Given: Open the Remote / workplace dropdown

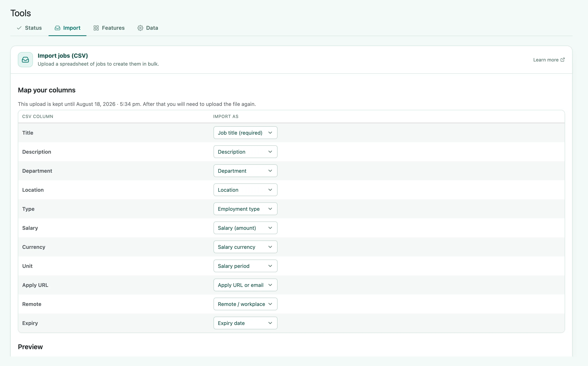Looking at the screenshot, I should point(245,304).
